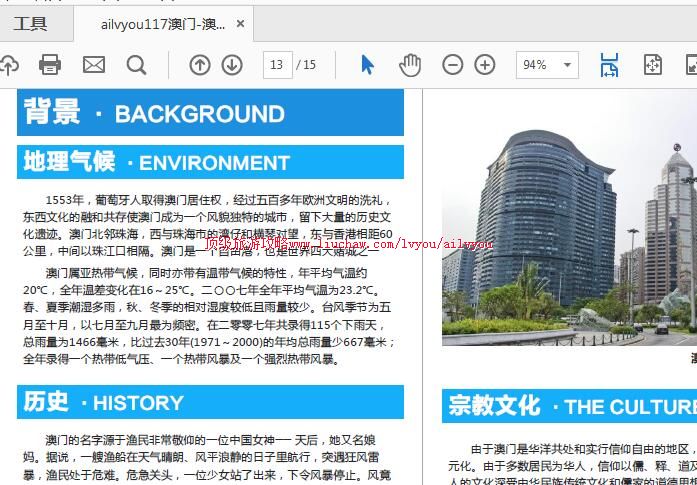
Task: Click the upload to cloud icon
Action: [8, 65]
